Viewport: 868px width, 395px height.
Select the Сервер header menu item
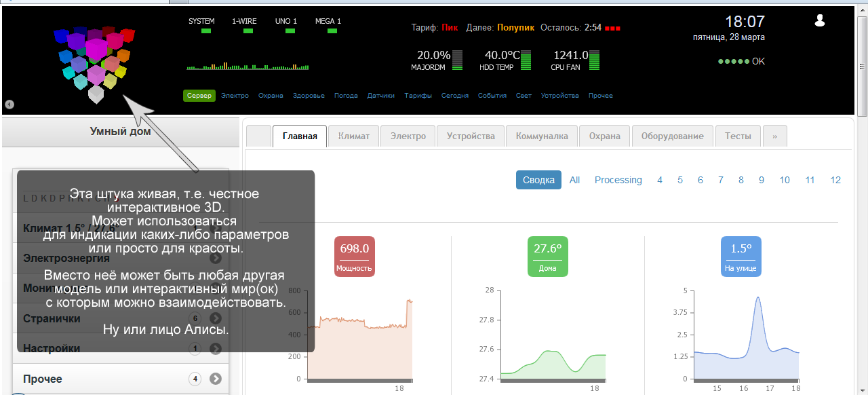[199, 96]
